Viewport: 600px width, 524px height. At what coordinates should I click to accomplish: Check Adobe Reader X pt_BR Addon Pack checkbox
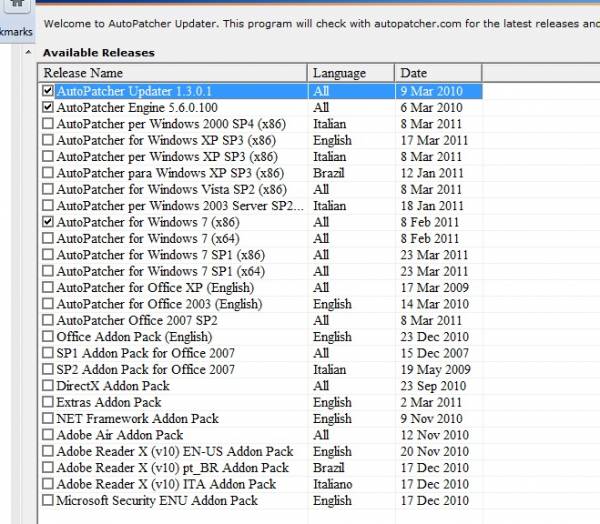click(47, 467)
